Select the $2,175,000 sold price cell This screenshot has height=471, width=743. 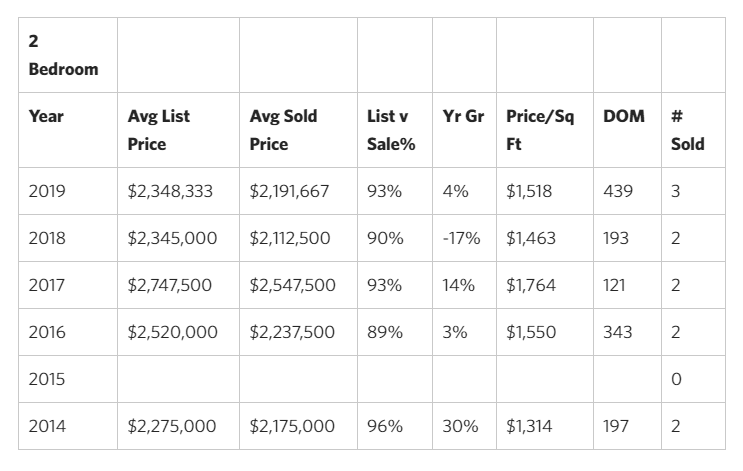point(292,426)
